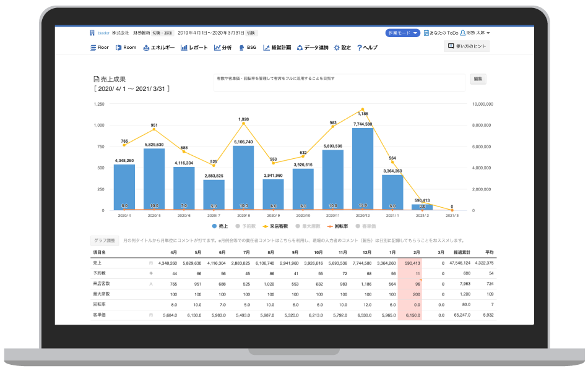Toggle the 予約数 legend series

[246, 226]
